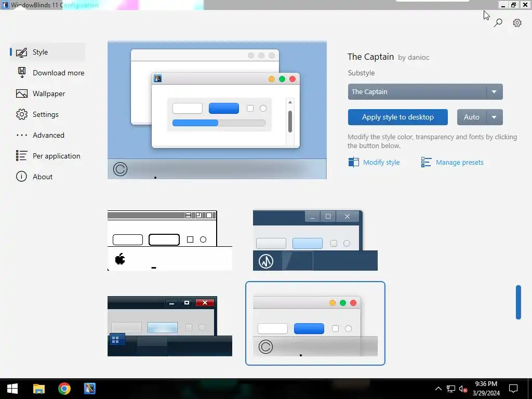Image resolution: width=532 pixels, height=399 pixels.
Task: Click the Style sidebar icon
Action: click(x=21, y=52)
